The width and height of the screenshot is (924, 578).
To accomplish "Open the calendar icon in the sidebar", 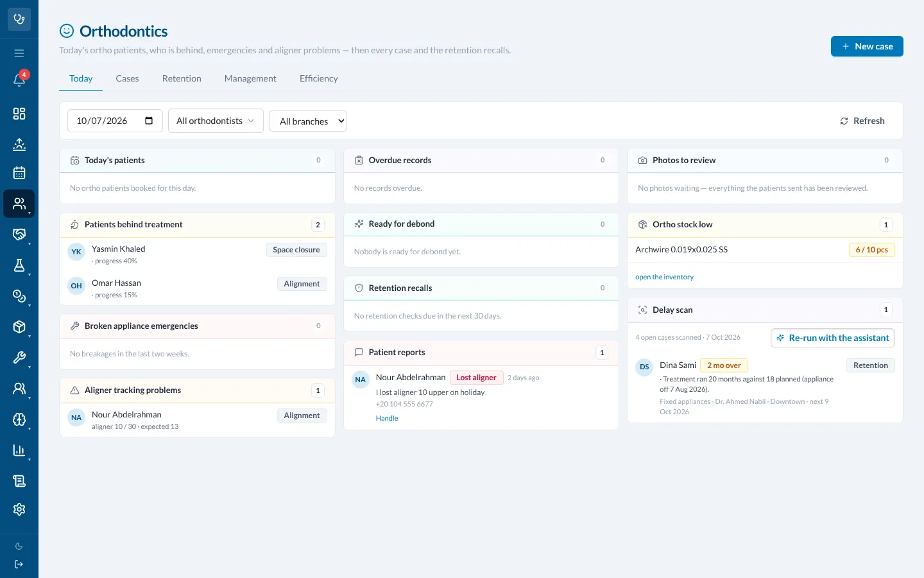I will tap(19, 173).
